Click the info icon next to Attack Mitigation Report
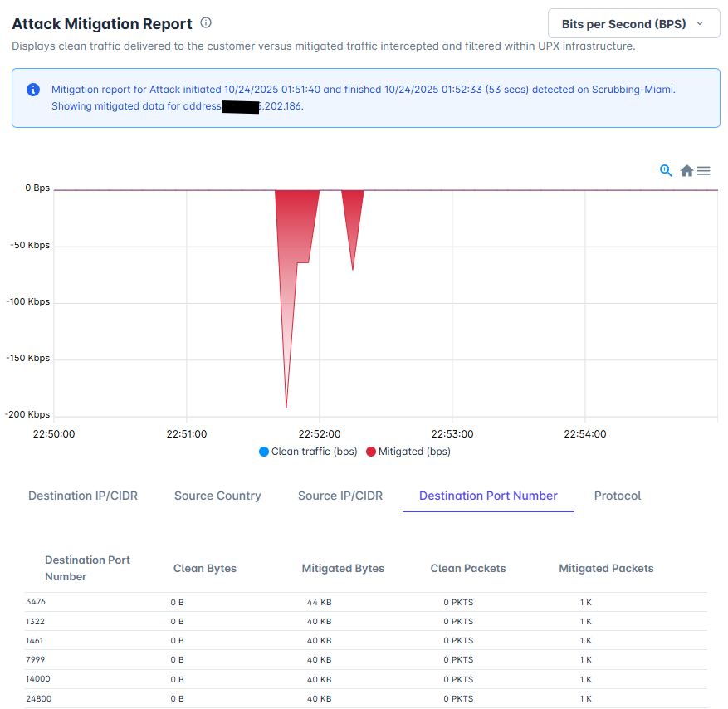The height and width of the screenshot is (709, 728). [x=206, y=22]
